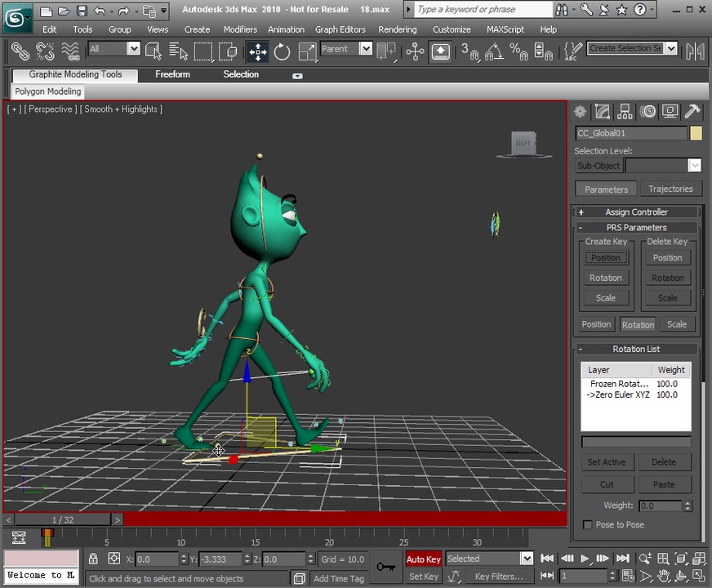The height and width of the screenshot is (588, 712).
Task: Expand the Assign Controller rollout
Action: point(636,212)
